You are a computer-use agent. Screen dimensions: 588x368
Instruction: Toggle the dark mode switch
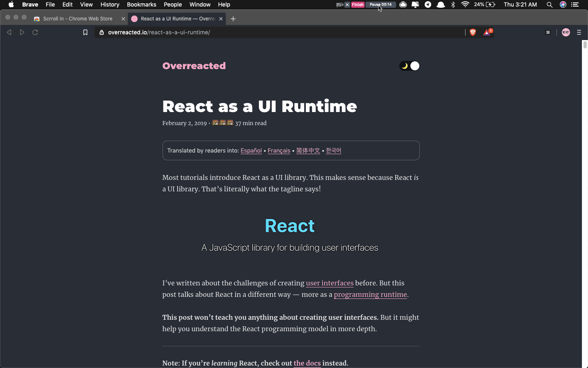click(x=409, y=66)
